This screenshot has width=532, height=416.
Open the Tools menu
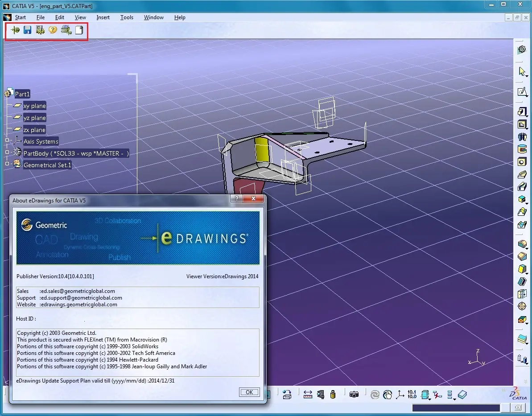[127, 17]
